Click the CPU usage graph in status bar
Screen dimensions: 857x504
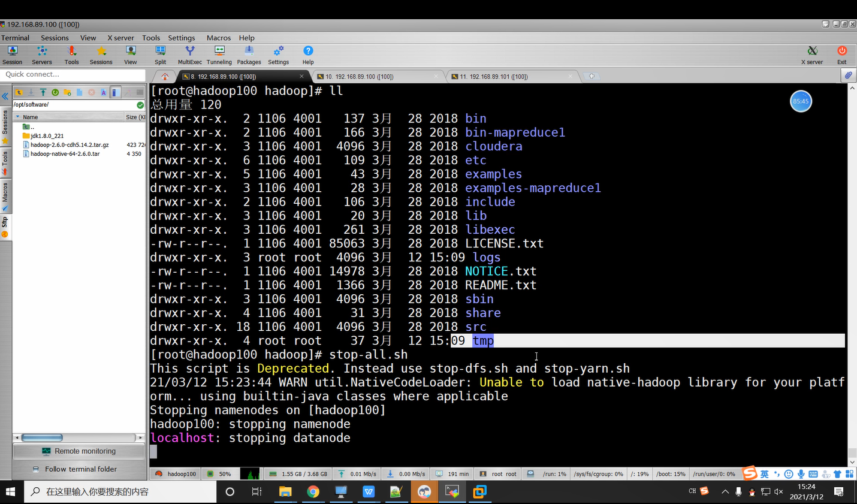click(250, 474)
